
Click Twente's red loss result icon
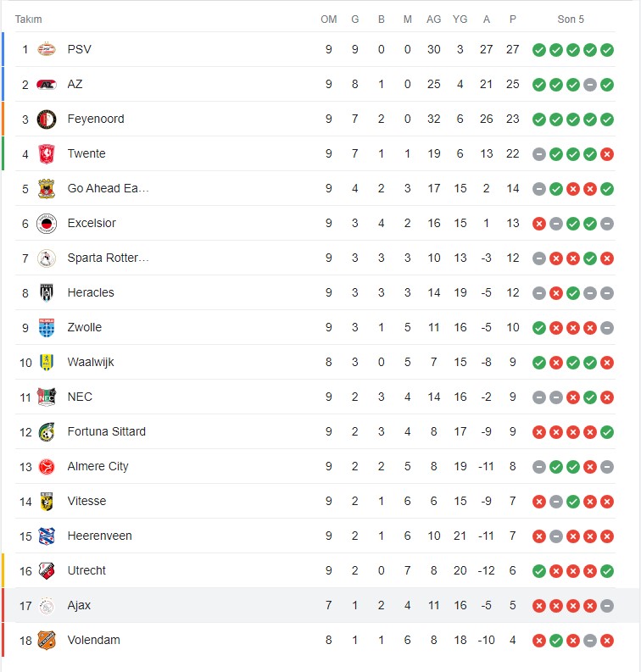(607, 154)
